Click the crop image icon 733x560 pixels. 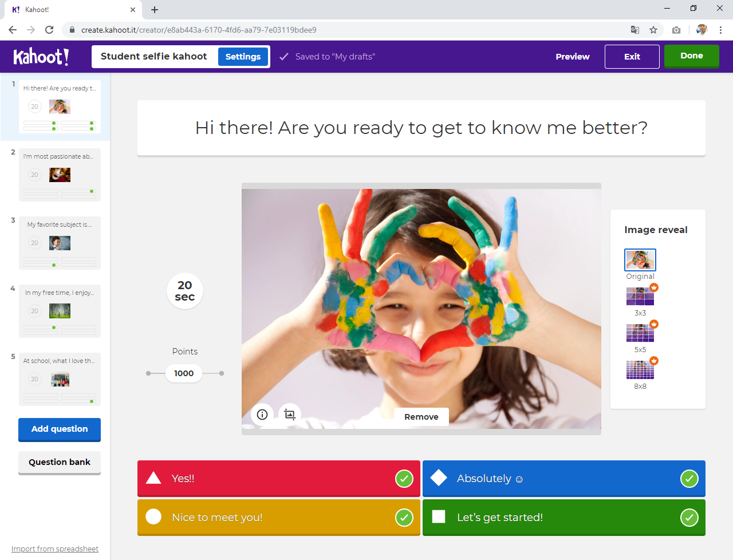click(290, 415)
